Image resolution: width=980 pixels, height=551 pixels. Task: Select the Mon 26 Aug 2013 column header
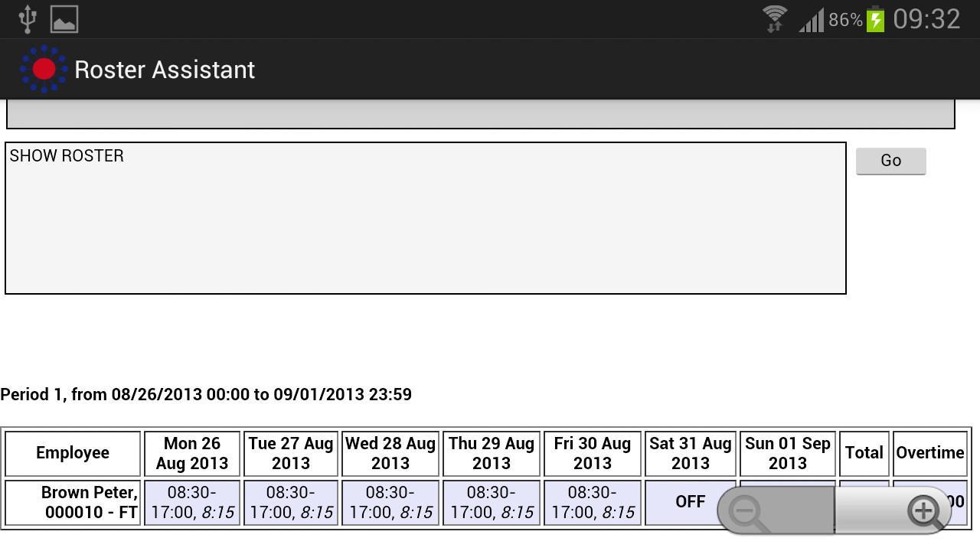click(192, 453)
